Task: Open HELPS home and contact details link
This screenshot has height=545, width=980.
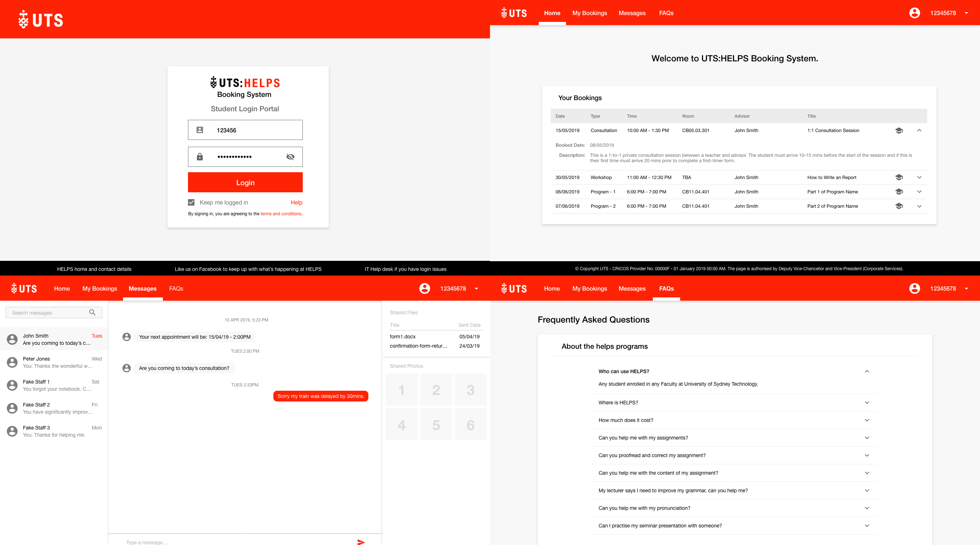Action: (94, 269)
